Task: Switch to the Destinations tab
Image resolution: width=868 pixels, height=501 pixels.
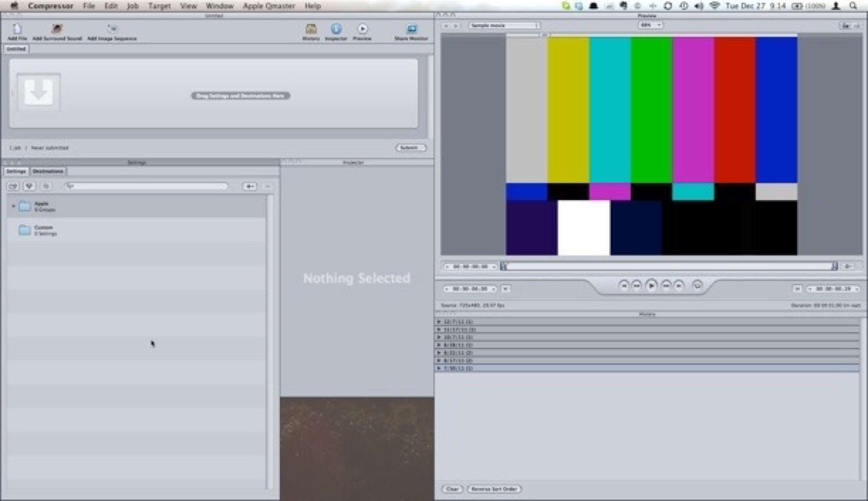Action: (x=48, y=171)
